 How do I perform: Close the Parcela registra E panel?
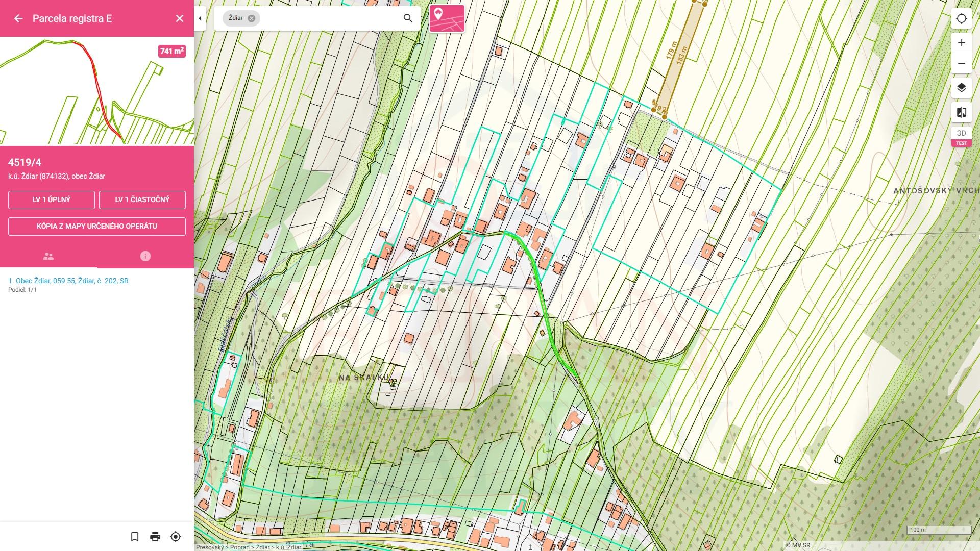click(x=180, y=18)
